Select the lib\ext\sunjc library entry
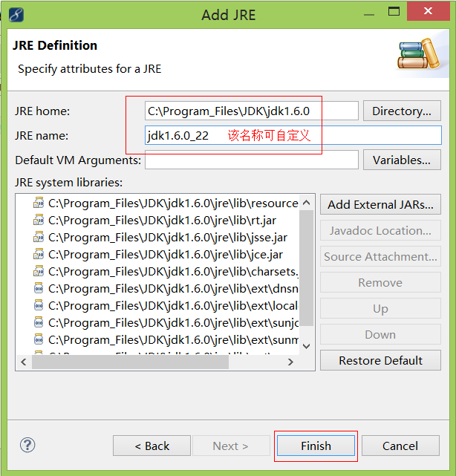 click(x=173, y=323)
